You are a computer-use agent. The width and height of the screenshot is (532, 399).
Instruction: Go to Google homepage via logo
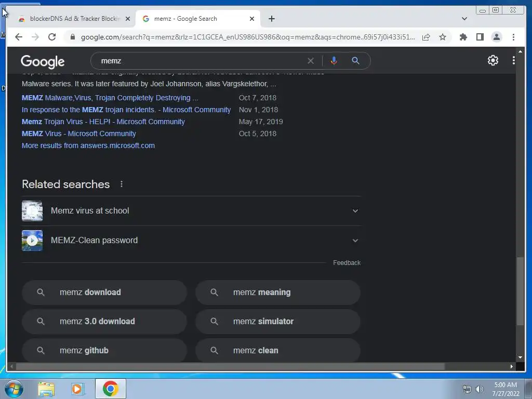(x=43, y=61)
